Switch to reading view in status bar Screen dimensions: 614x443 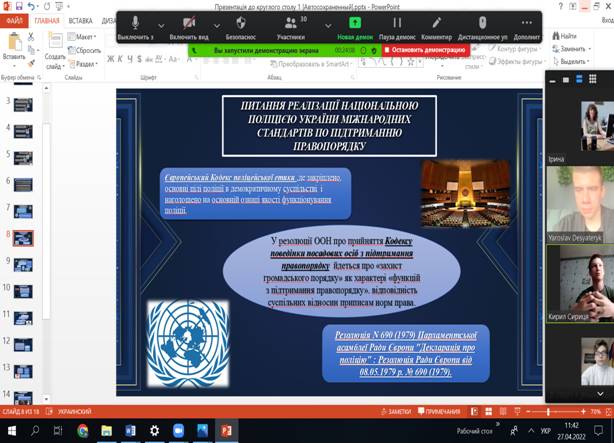coord(503,411)
